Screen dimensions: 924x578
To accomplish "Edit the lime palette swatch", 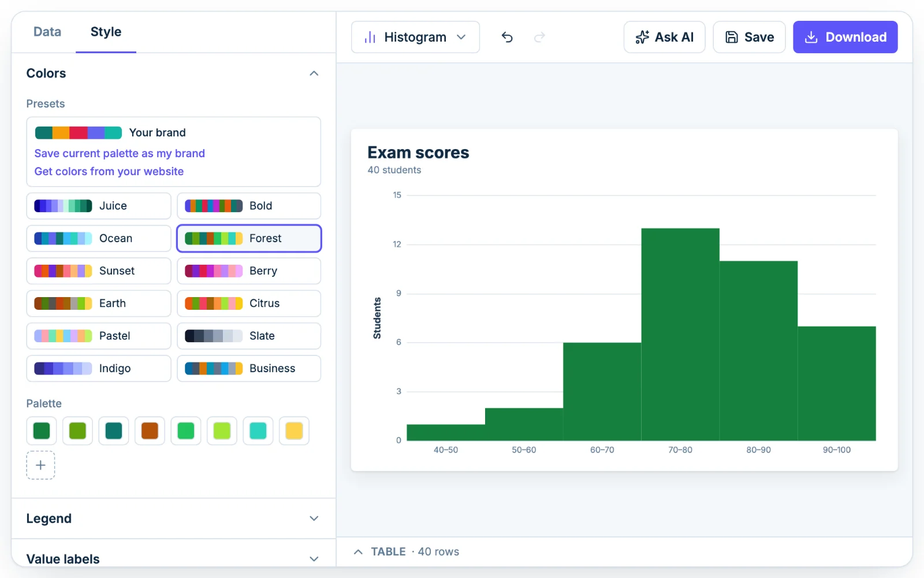I will point(222,431).
